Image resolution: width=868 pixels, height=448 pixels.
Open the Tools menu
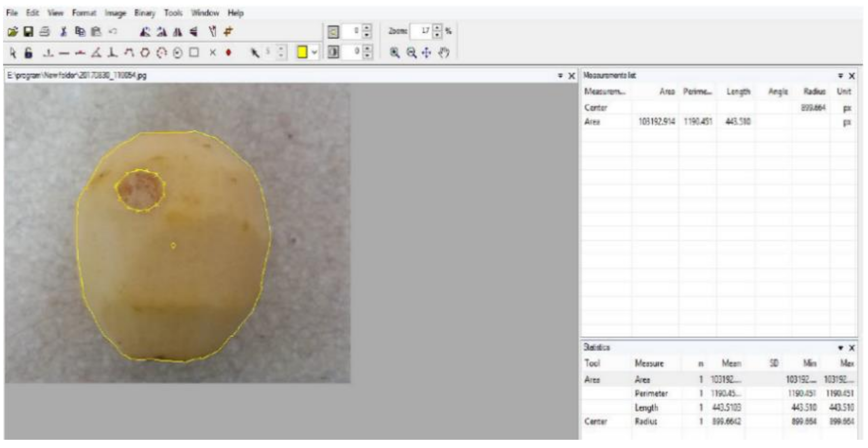click(173, 13)
